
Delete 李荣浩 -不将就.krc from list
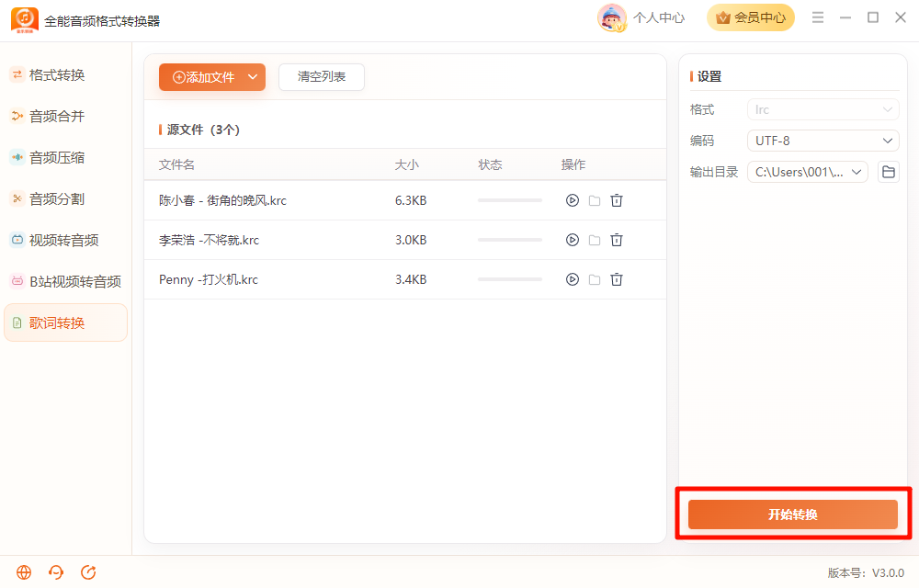(x=617, y=240)
